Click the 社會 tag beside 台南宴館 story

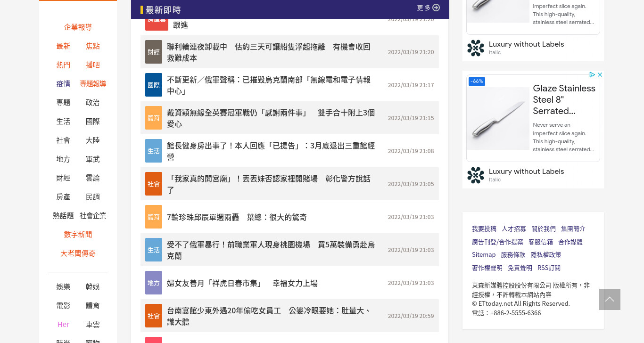click(154, 316)
